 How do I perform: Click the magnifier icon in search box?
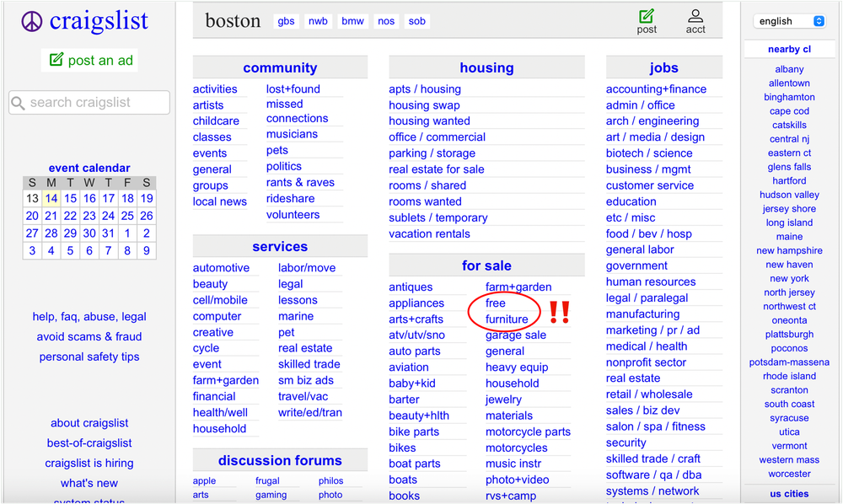[x=19, y=103]
